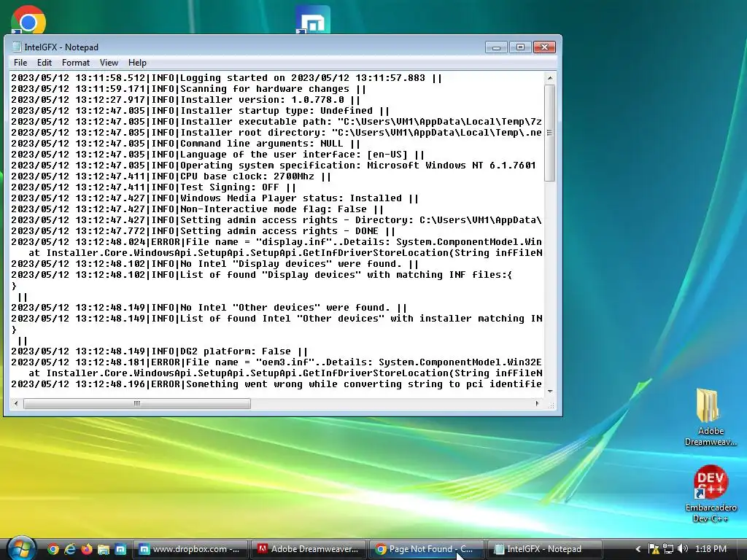
Task: Select the Maxthon desktop shortcut icon
Action: tap(312, 20)
